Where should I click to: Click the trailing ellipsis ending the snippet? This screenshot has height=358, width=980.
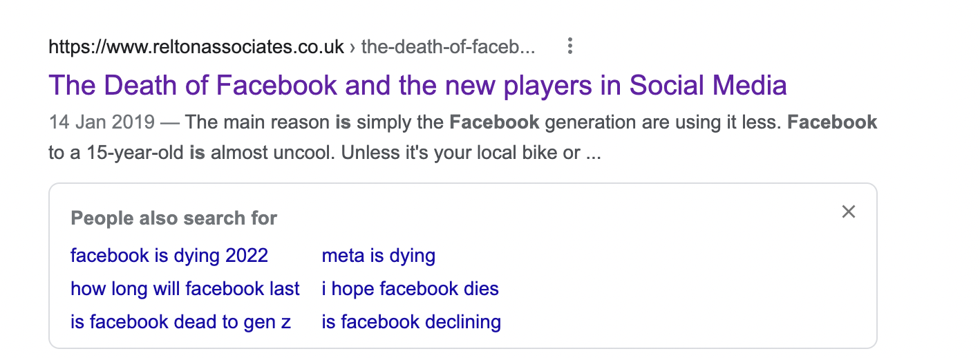(593, 153)
